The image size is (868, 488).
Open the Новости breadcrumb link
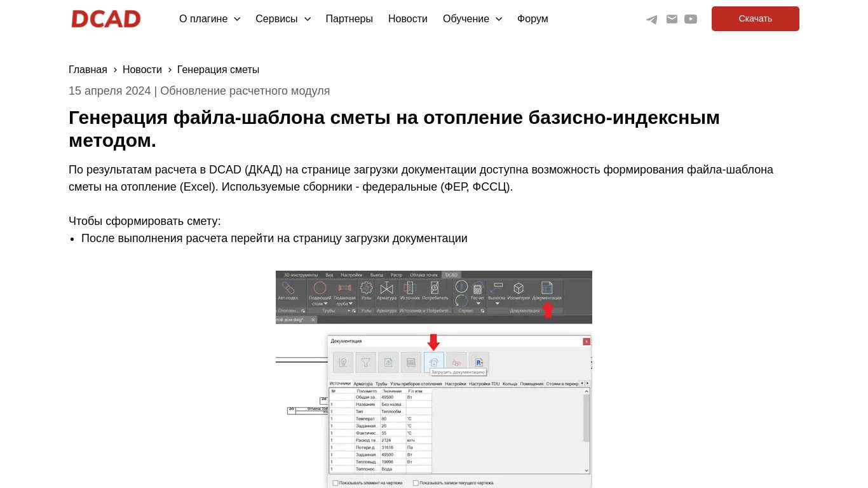[142, 70]
